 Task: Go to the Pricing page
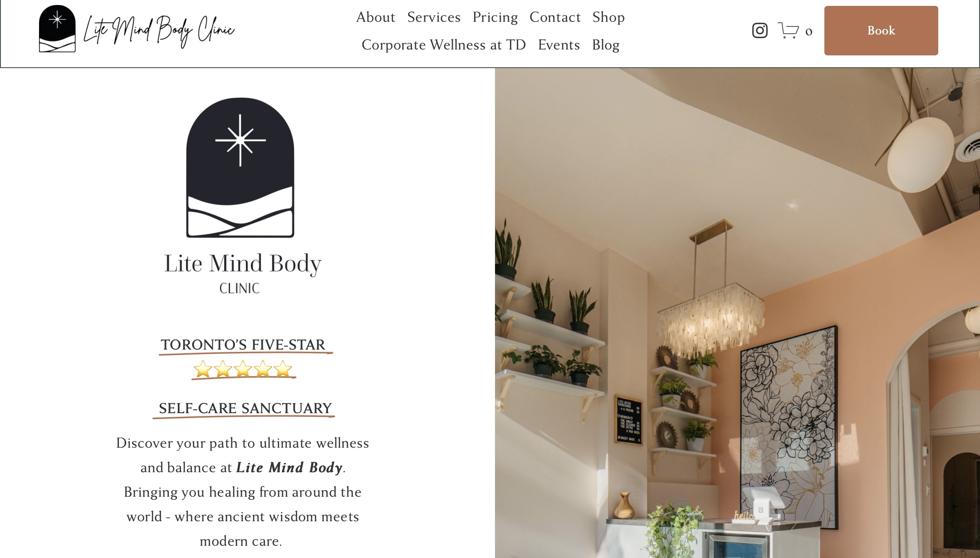coord(495,17)
